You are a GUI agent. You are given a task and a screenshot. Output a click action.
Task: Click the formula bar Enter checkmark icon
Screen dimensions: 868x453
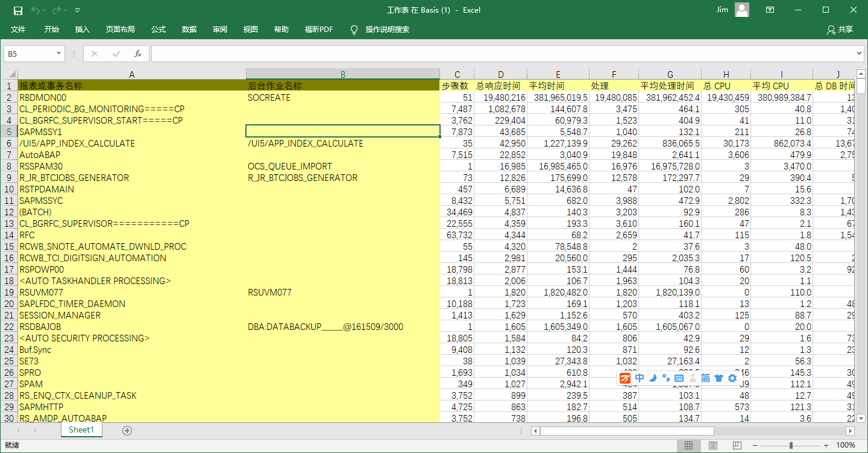click(x=116, y=54)
